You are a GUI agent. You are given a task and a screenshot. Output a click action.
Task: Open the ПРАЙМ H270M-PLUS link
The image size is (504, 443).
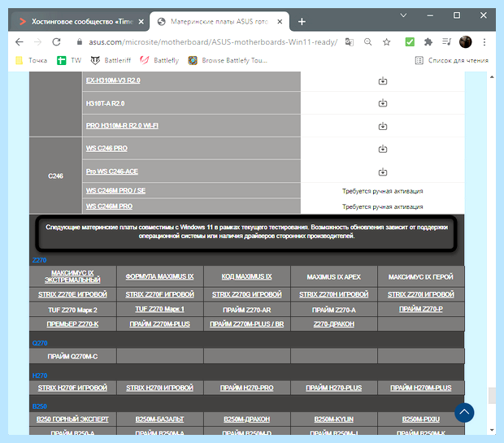click(x=421, y=388)
